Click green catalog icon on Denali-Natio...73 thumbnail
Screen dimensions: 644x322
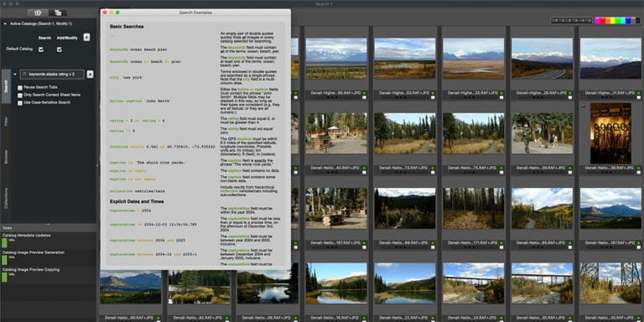(x=433, y=168)
